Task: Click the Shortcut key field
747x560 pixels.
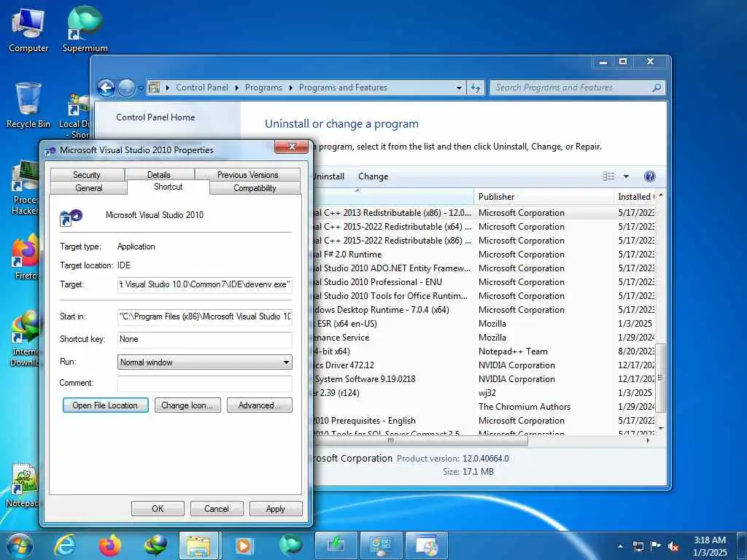Action: (x=204, y=339)
